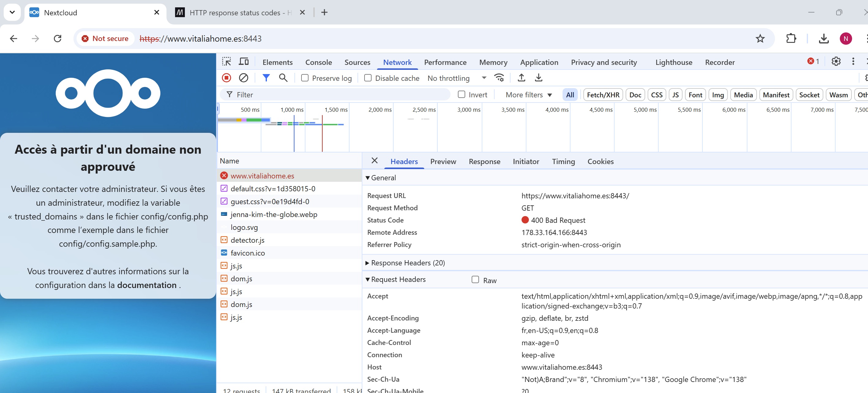The width and height of the screenshot is (868, 393).
Task: Open the tab search dropdown arrow
Action: [12, 13]
